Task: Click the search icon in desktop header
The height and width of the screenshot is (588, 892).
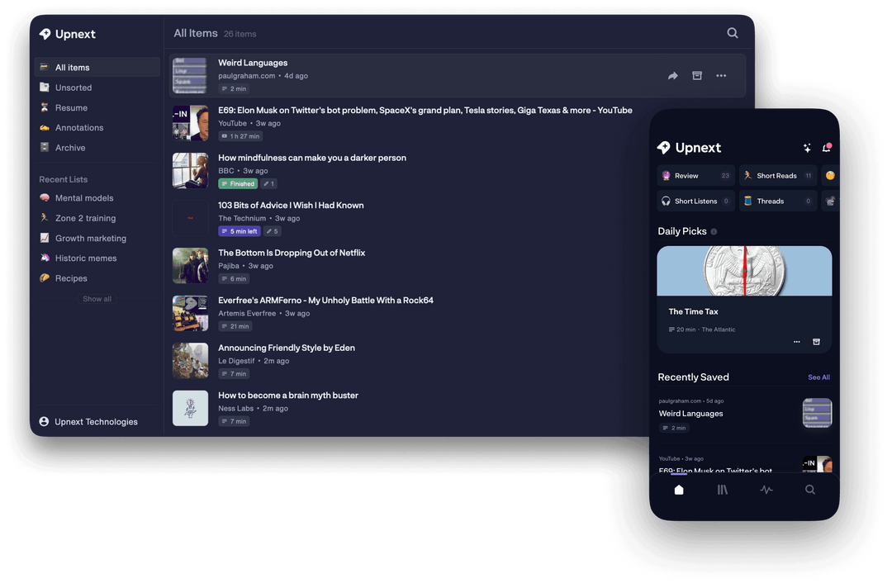Action: tap(732, 33)
